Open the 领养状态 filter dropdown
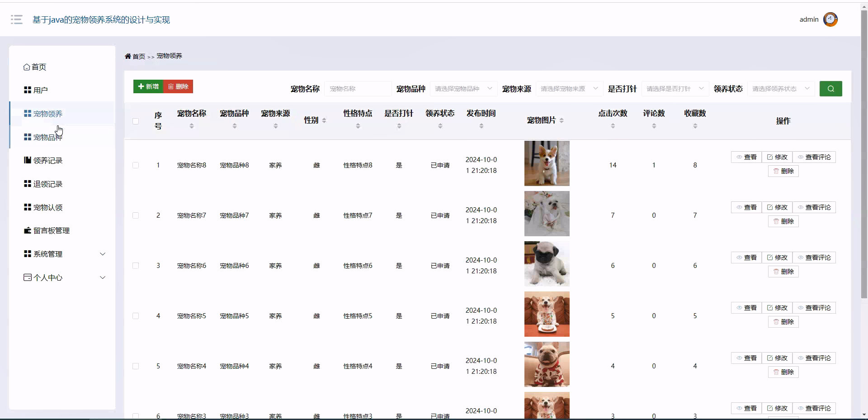Image resolution: width=868 pixels, height=420 pixels. coord(781,89)
